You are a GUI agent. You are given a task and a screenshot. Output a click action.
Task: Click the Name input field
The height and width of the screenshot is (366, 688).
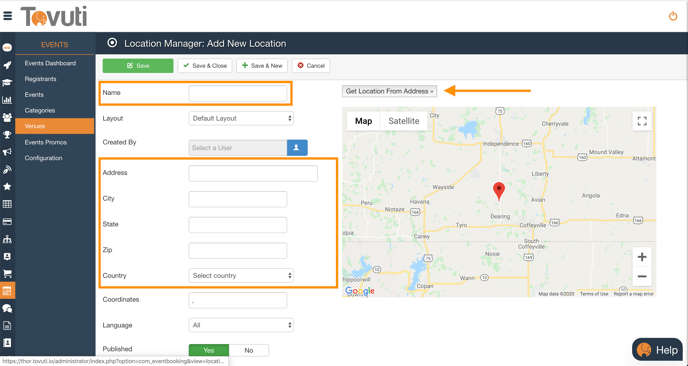(x=238, y=93)
